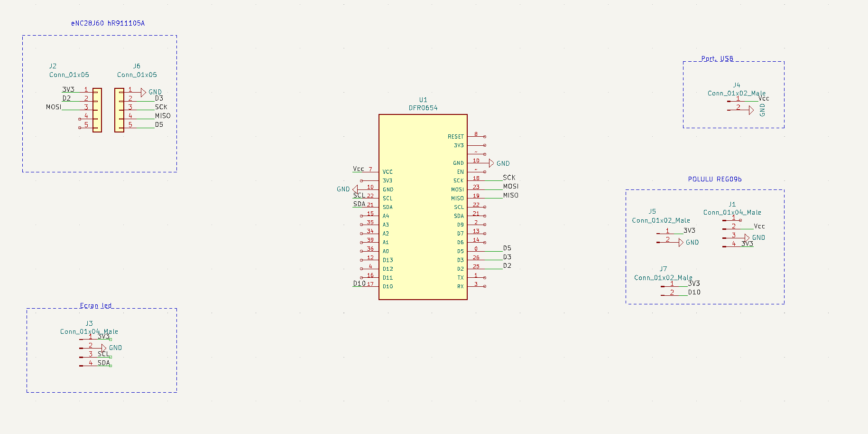The height and width of the screenshot is (434, 868).
Task: Select the U1 reference designator
Action: click(423, 100)
